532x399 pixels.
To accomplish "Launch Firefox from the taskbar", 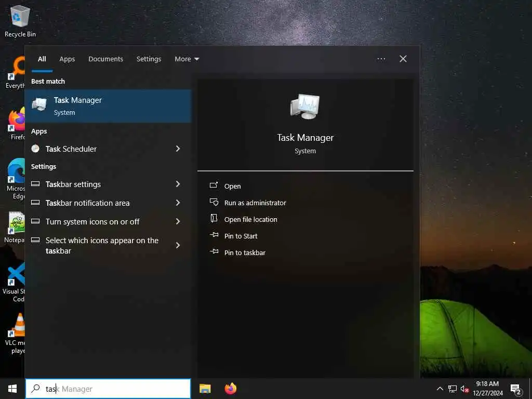I will (x=230, y=389).
